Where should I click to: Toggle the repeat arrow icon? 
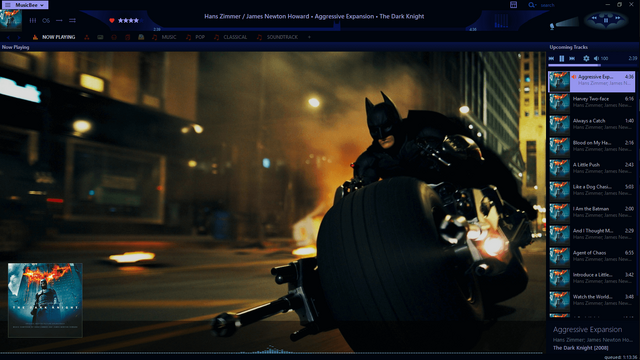click(x=59, y=20)
